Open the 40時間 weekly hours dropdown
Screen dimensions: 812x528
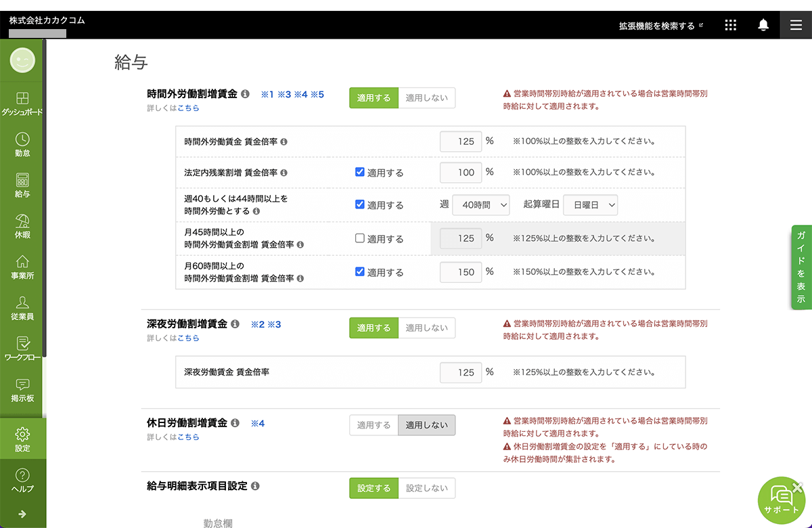[480, 205]
